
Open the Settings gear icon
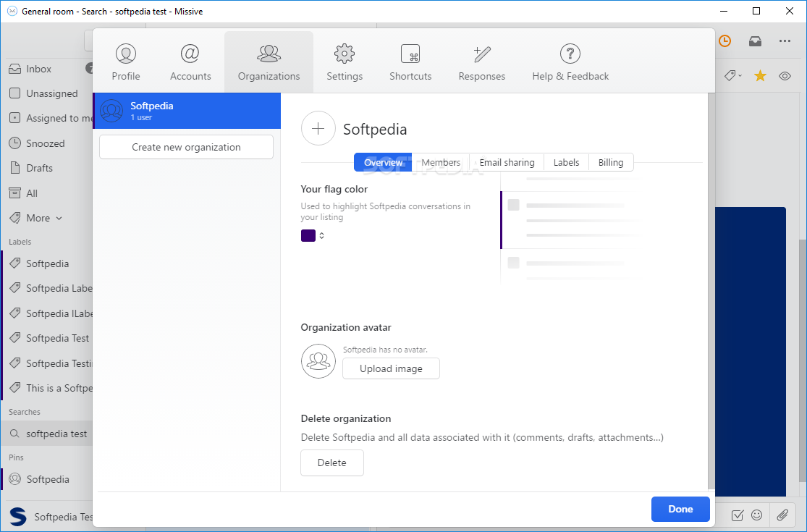345,54
